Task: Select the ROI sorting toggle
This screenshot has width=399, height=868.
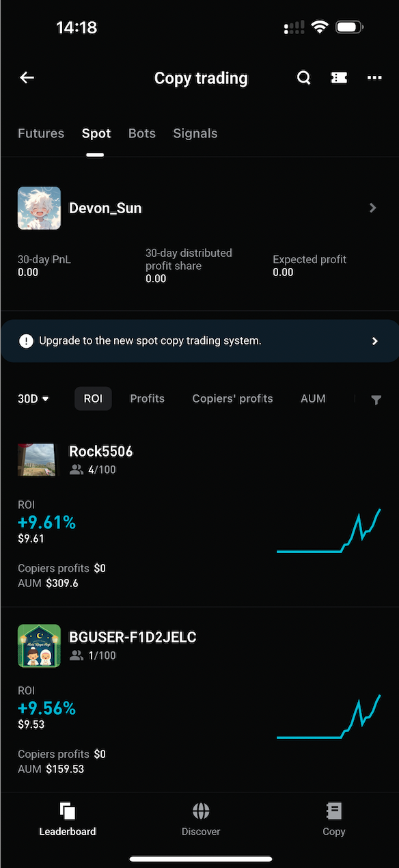Action: 93,398
